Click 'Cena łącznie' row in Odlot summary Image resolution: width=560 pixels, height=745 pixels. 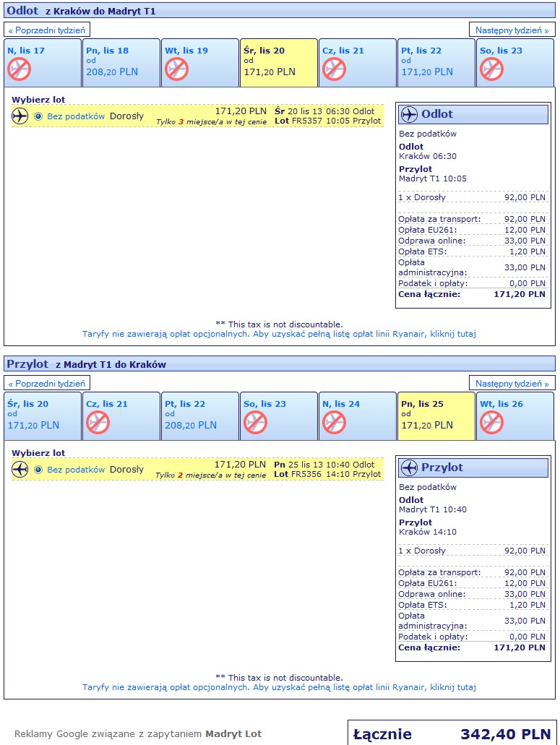tap(472, 295)
